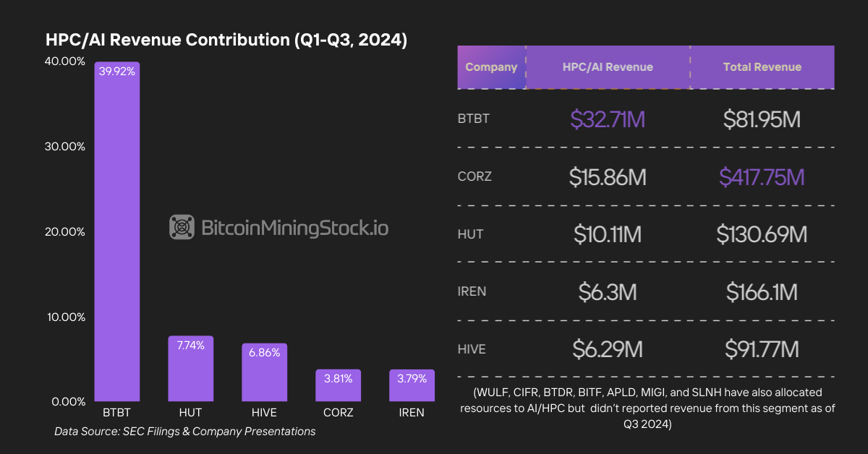868x454 pixels.
Task: Click the IREN bar showing 3.79%
Action: click(x=412, y=385)
